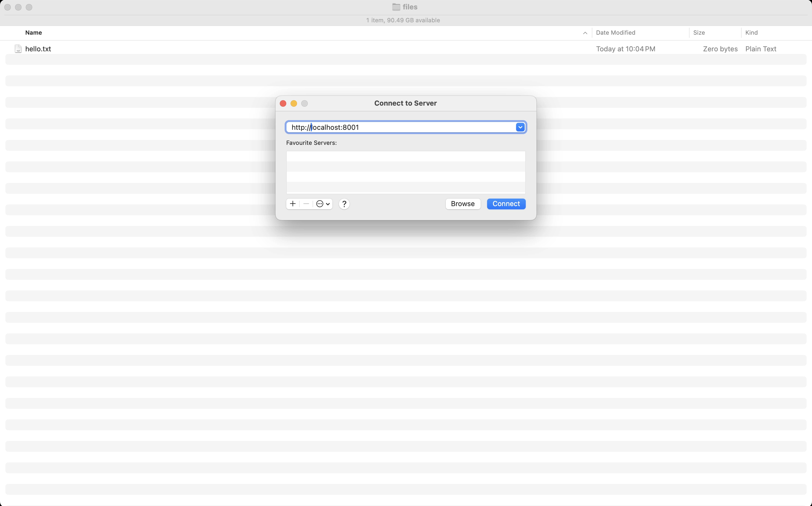812x506 pixels.
Task: Expand the server address history dropdown
Action: [520, 127]
